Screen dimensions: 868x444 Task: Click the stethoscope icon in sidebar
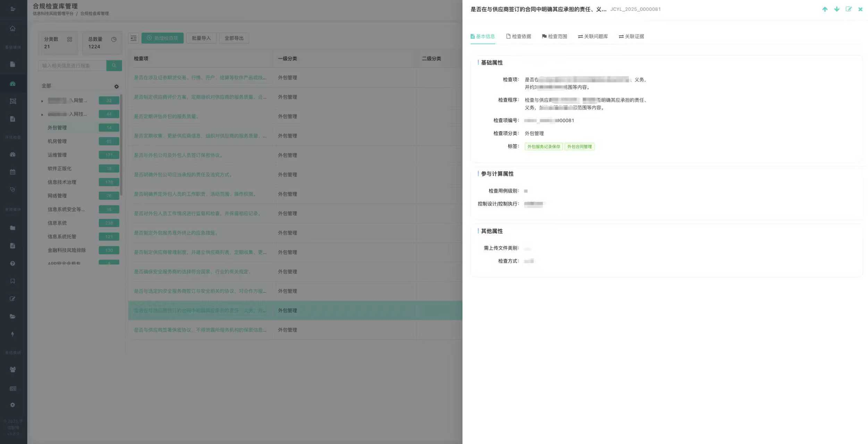coord(12,189)
